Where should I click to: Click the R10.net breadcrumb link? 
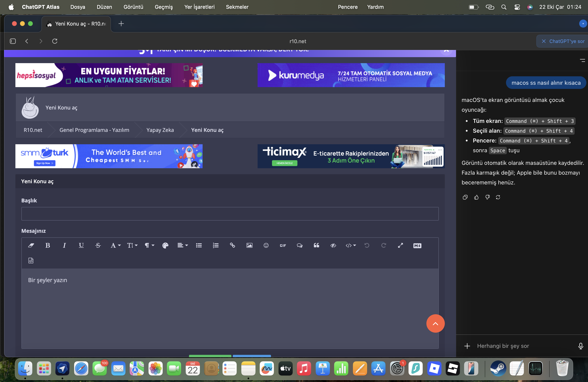click(x=33, y=130)
